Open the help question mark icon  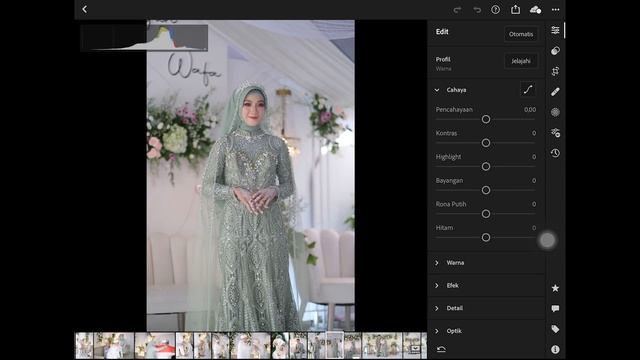tap(496, 9)
